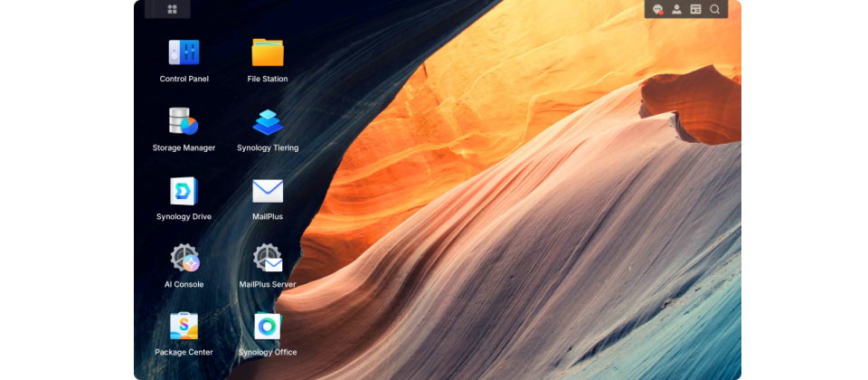868x380 pixels.
Task: Open the Package Center icon
Action: pos(184,326)
